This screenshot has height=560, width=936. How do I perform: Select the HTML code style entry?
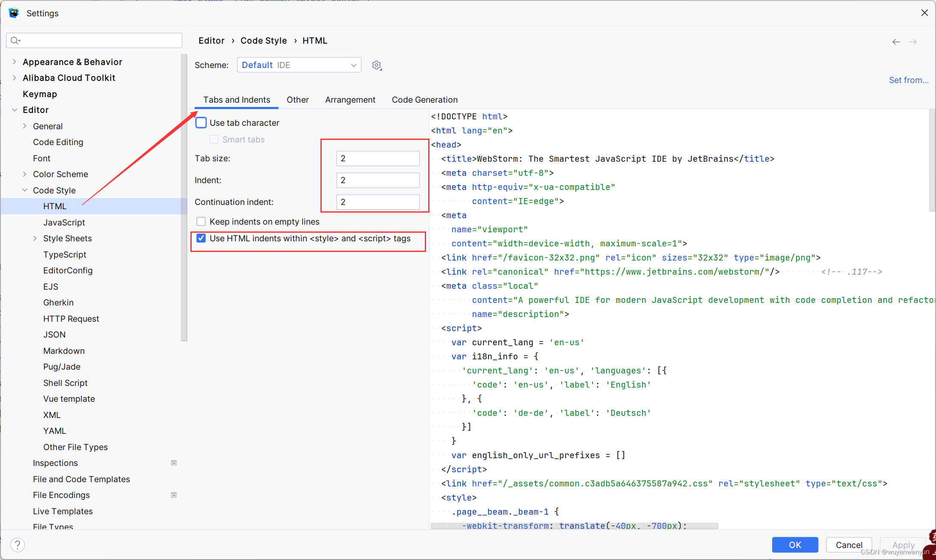click(x=55, y=206)
